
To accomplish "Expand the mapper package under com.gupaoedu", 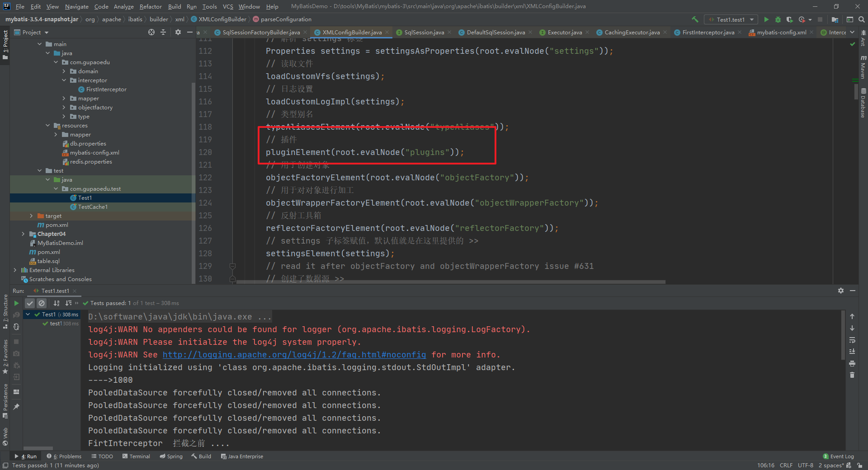I will (x=64, y=99).
